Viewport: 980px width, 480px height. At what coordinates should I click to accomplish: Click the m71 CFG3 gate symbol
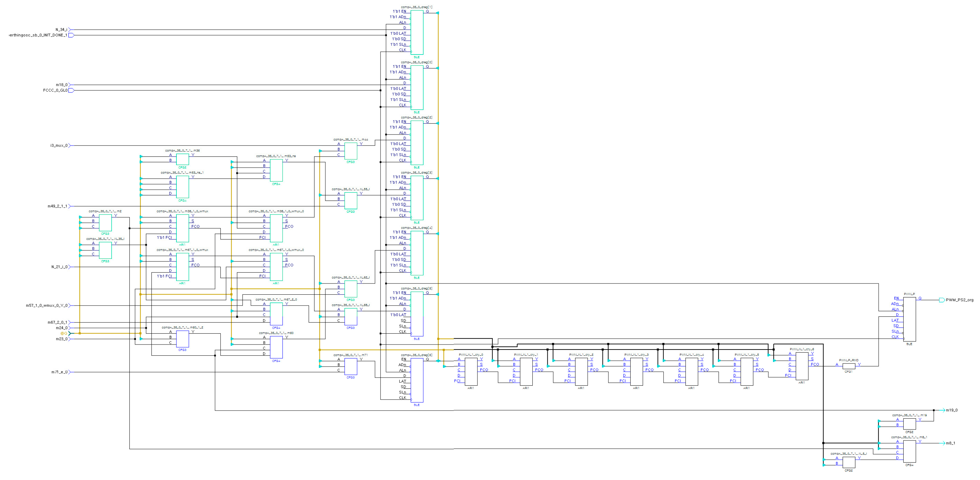pos(351,366)
